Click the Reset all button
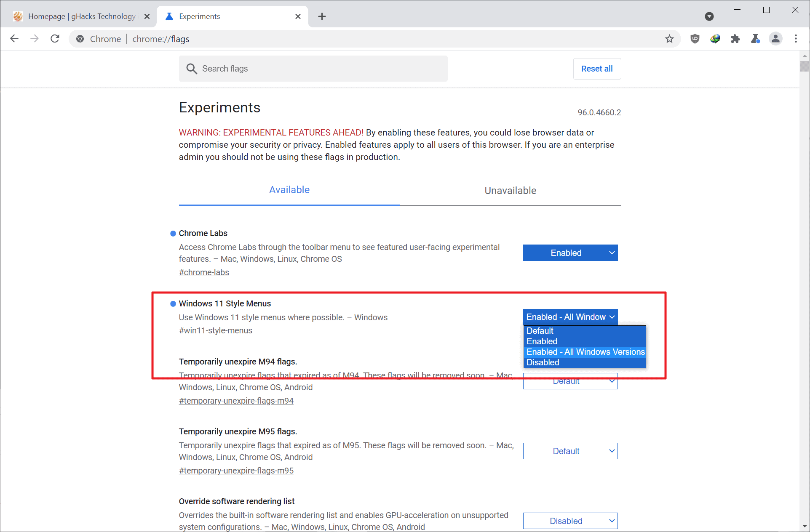 [x=597, y=68]
